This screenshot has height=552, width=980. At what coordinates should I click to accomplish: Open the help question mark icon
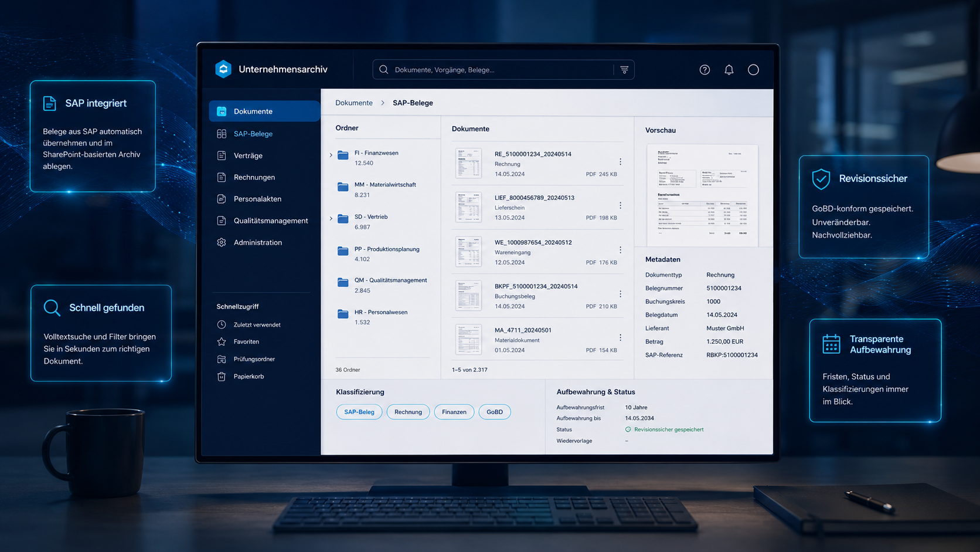[705, 70]
